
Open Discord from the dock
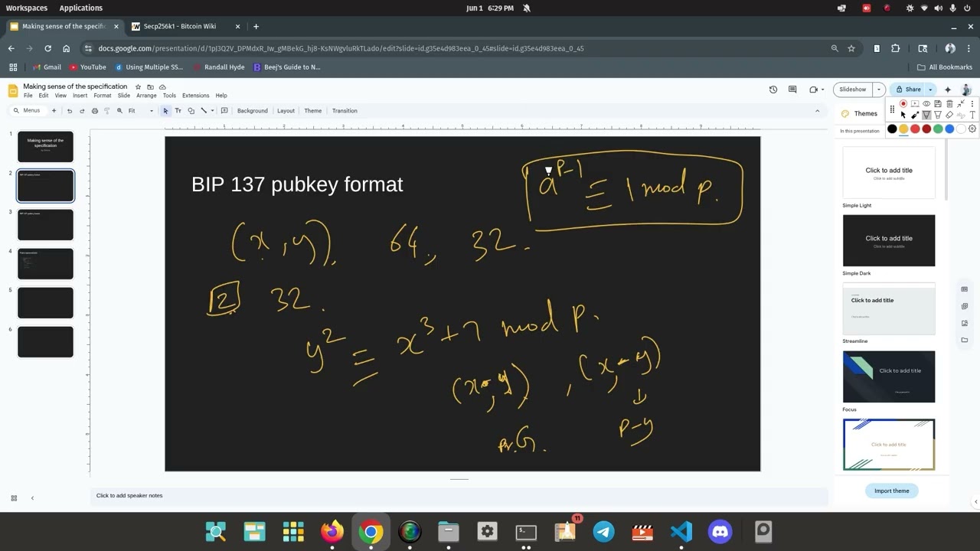tap(720, 531)
